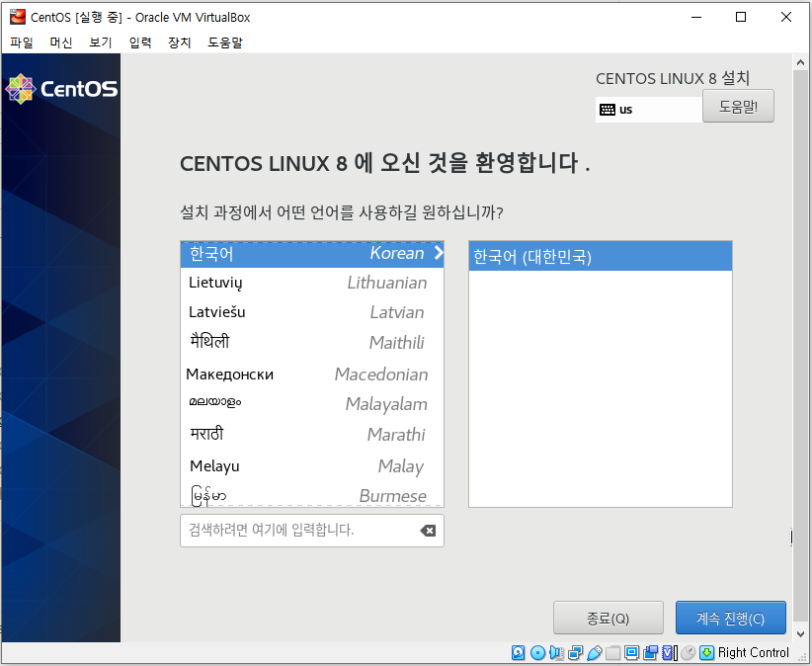
Task: Select 한국어 Korean in the language list
Action: (x=312, y=254)
